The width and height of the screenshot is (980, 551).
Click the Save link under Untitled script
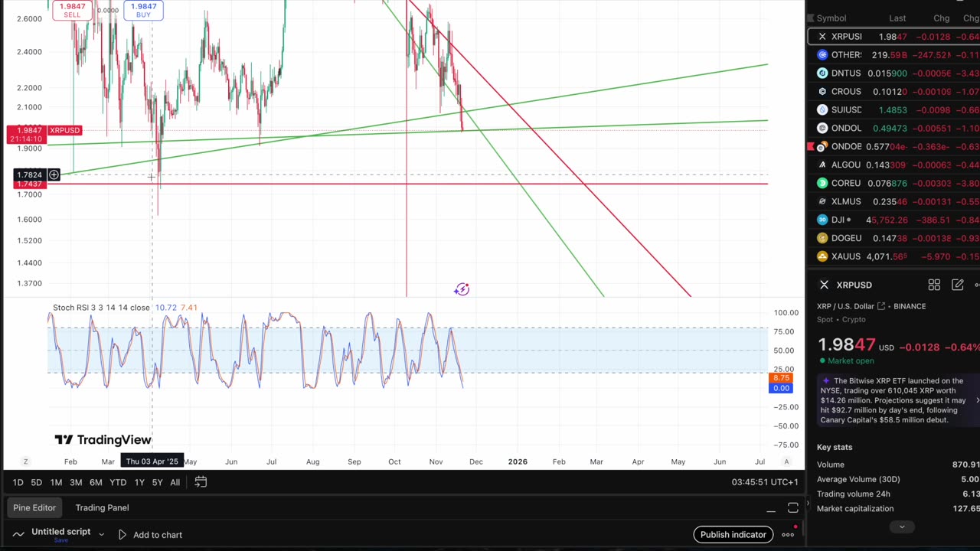(x=60, y=540)
